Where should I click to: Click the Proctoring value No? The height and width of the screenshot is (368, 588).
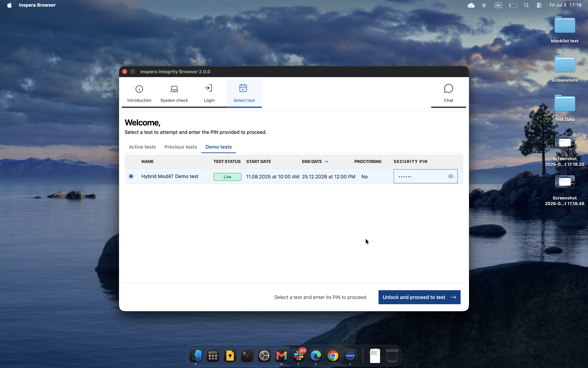pos(365,177)
